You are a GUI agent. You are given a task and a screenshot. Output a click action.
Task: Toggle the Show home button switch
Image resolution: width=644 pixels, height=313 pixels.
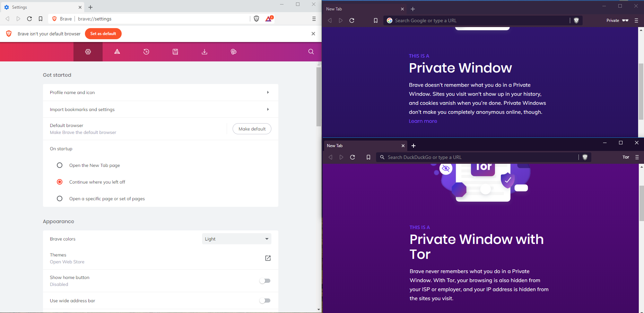coord(265,281)
